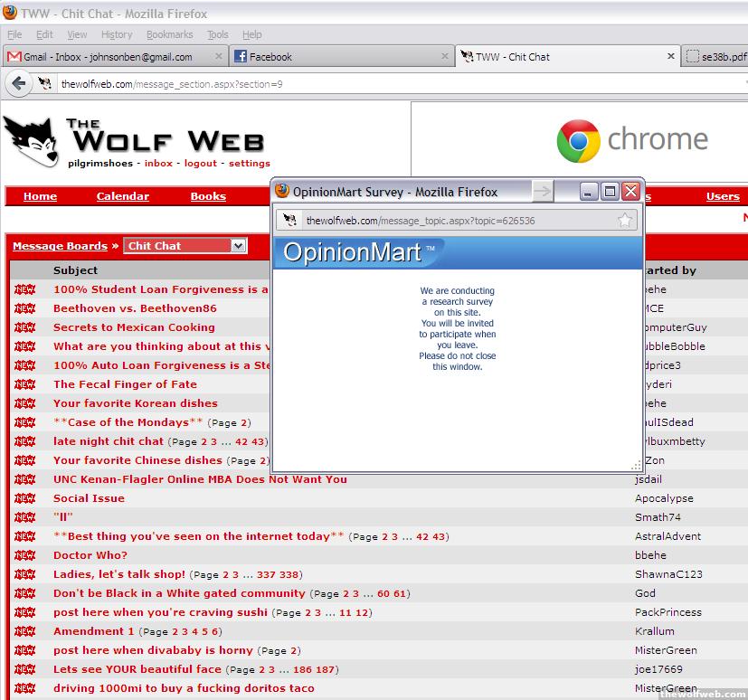Switch to the Facebook tab
This screenshot has height=700, width=748.
[x=340, y=57]
